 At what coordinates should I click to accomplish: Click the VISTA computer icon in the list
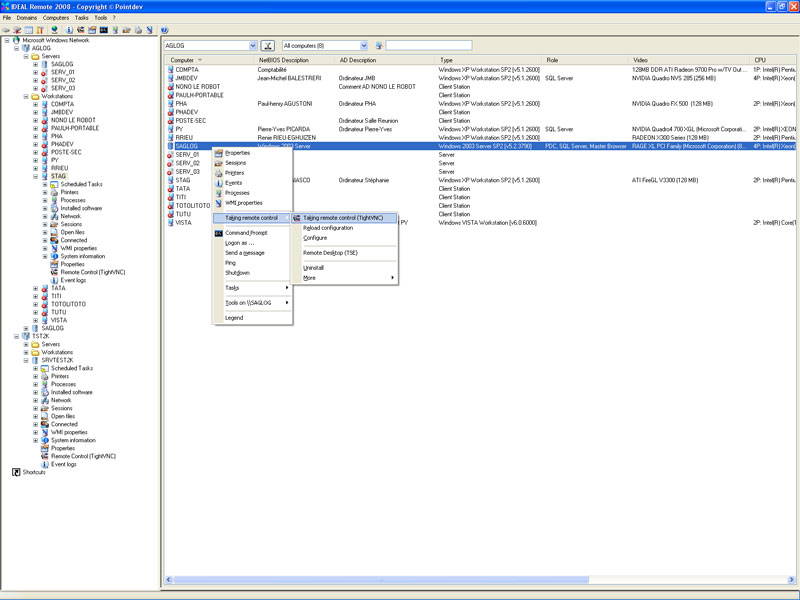(171, 222)
